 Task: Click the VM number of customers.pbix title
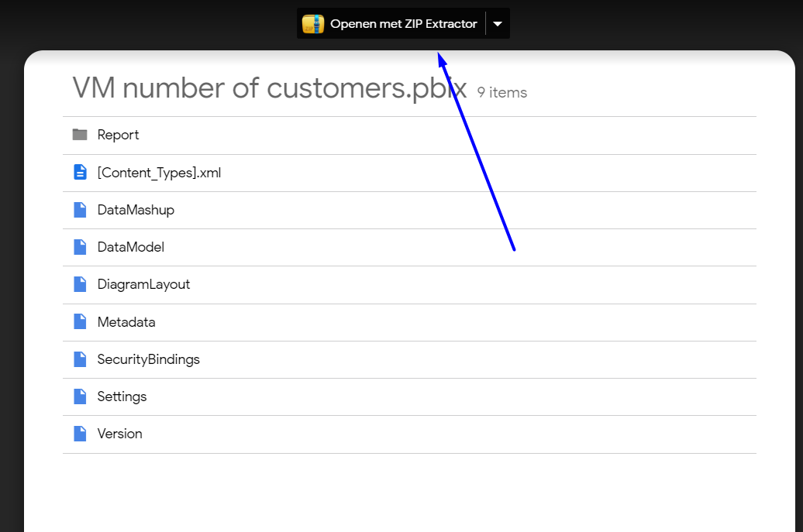point(270,88)
